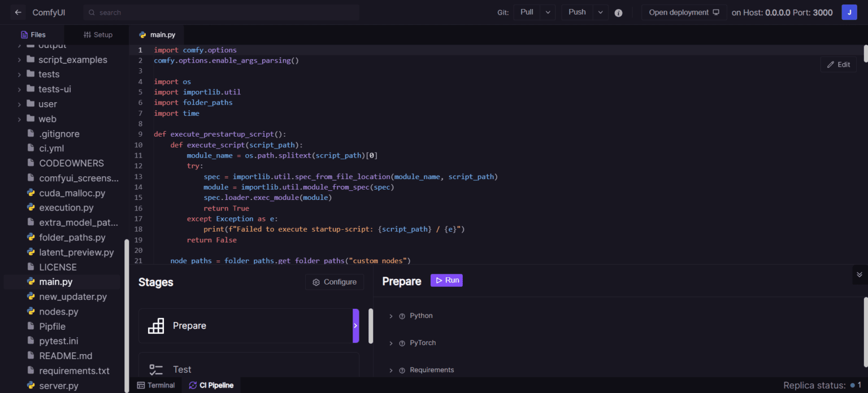Expand the Requirements step
Viewport: 868px width, 393px height.
[x=390, y=370]
